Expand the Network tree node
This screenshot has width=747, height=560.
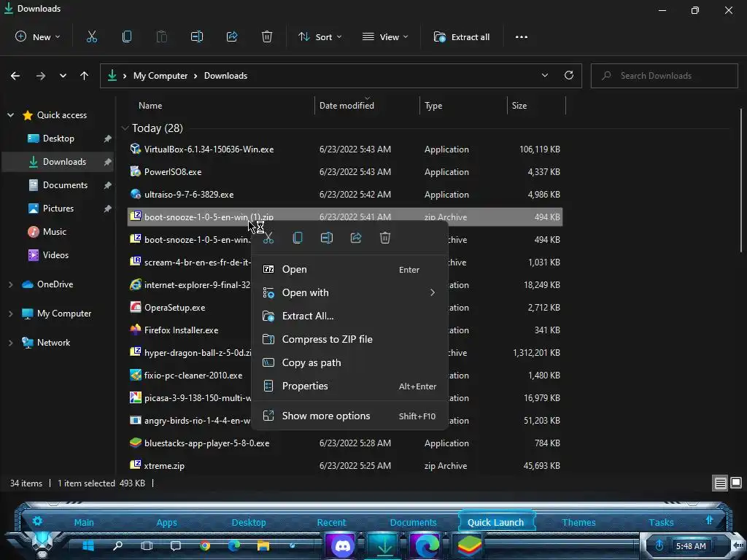10,343
